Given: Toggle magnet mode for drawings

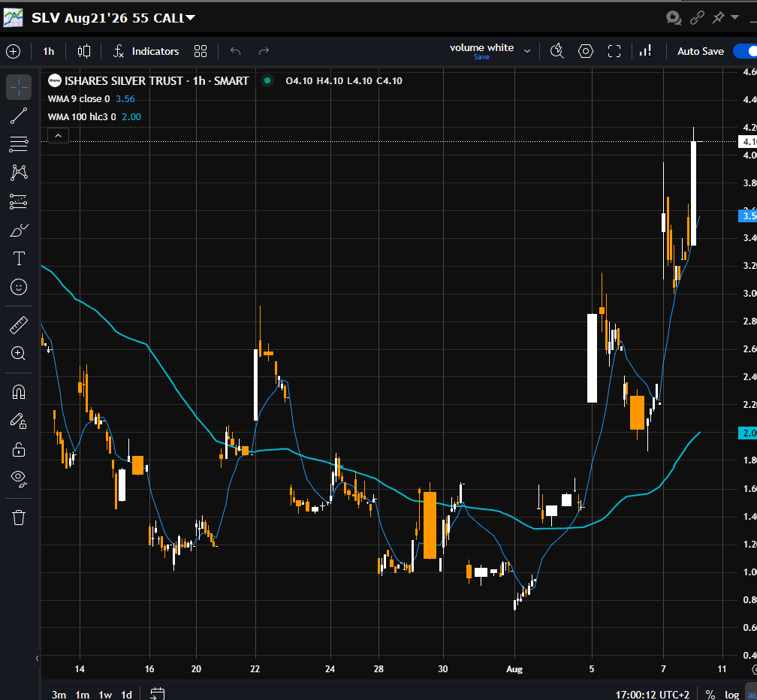Looking at the screenshot, I should pos(18,391).
